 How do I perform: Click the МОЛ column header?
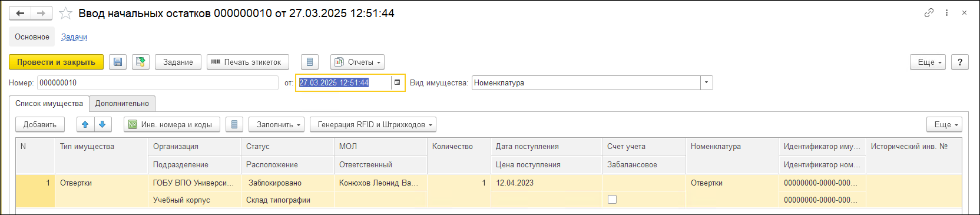[x=380, y=146]
